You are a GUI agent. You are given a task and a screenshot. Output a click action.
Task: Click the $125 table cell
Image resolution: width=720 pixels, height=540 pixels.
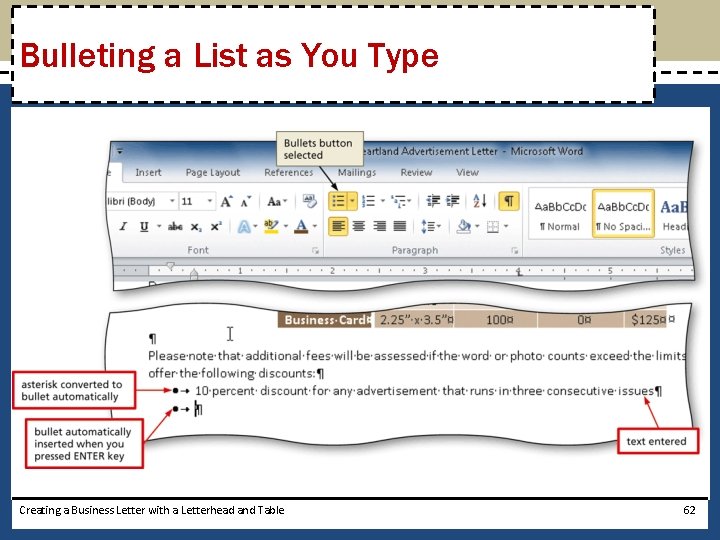(647, 320)
